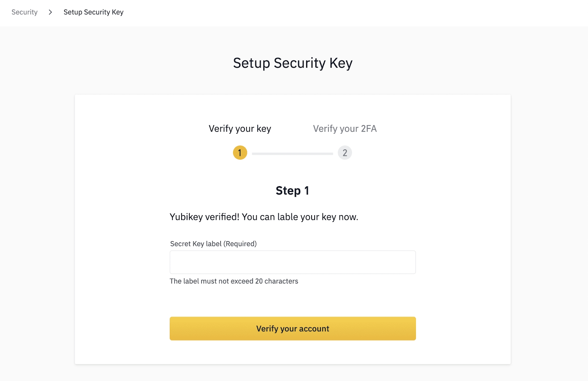588x381 pixels.
Task: Click the gray step 2 circle
Action: pos(345,153)
